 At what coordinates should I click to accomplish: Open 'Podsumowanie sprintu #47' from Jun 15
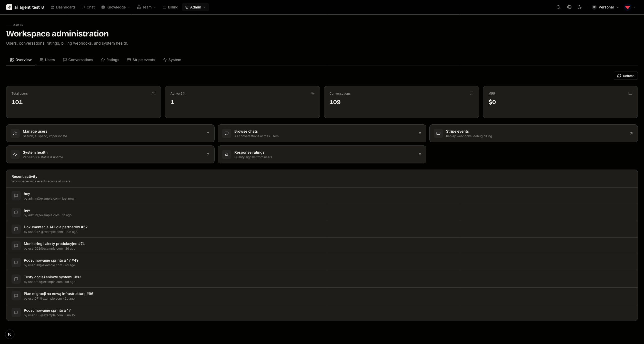click(322, 312)
